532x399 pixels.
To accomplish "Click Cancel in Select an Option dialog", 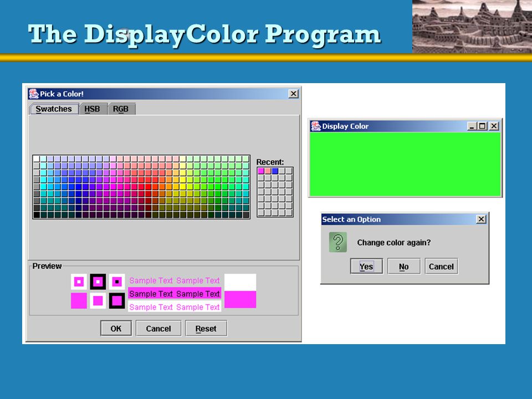I will (441, 267).
